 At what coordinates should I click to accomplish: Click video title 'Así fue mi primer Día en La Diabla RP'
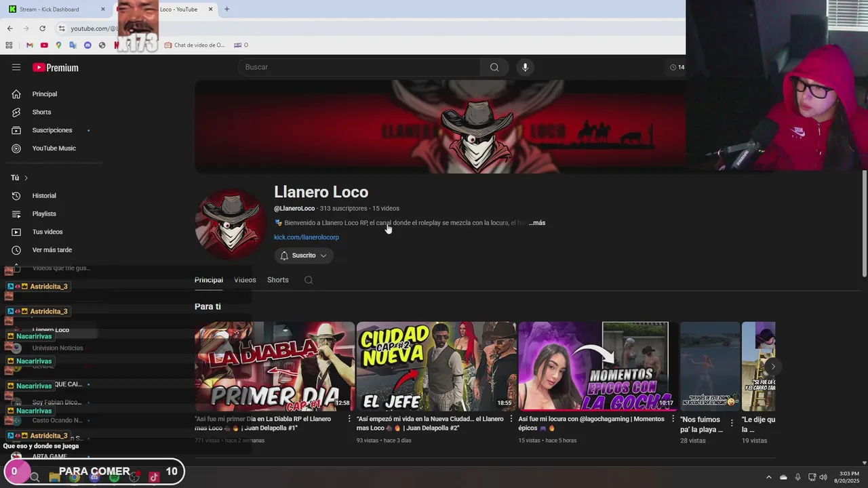[263, 424]
